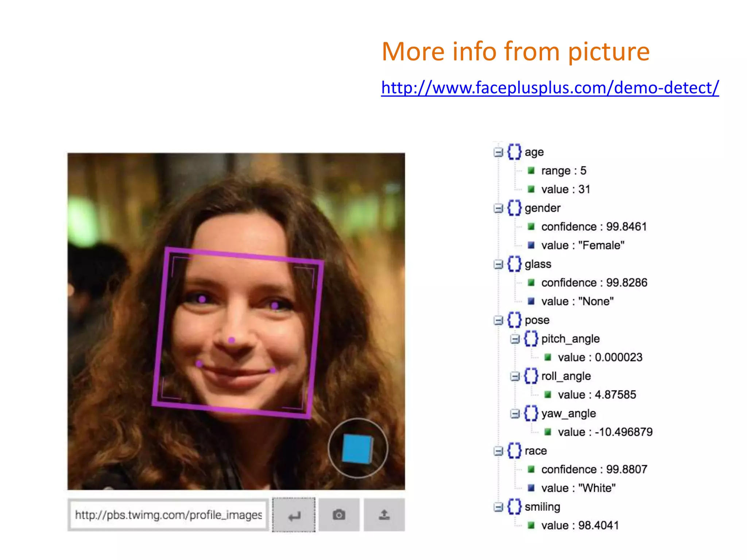The height and width of the screenshot is (560, 747).
Task: Select the 'value : 31' row
Action: pyautogui.click(x=559, y=189)
